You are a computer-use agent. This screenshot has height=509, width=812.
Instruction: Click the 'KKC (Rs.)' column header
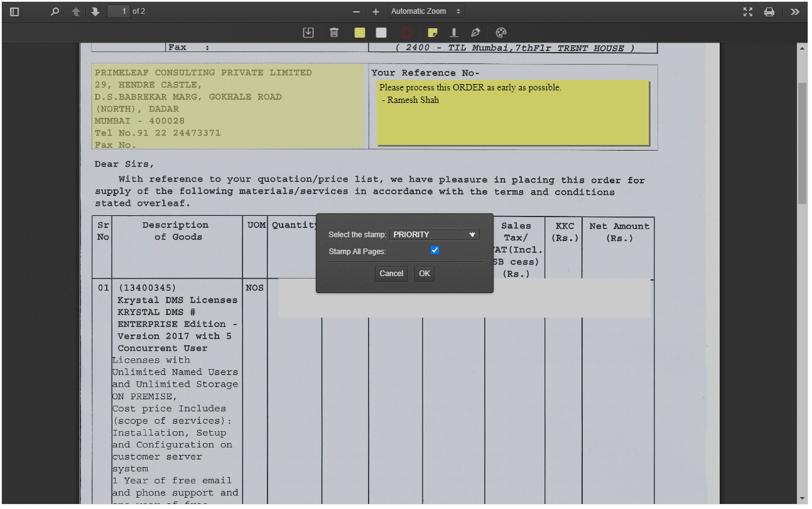pyautogui.click(x=565, y=232)
